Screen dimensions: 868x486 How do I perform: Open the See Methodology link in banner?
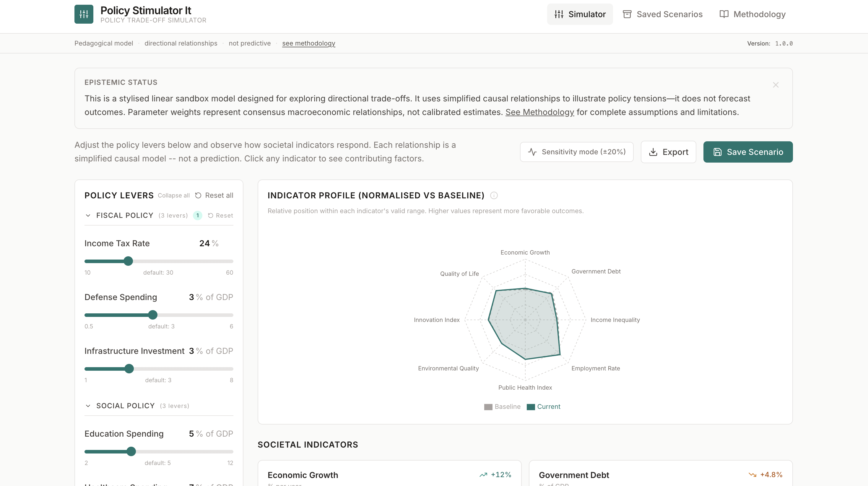click(x=539, y=112)
